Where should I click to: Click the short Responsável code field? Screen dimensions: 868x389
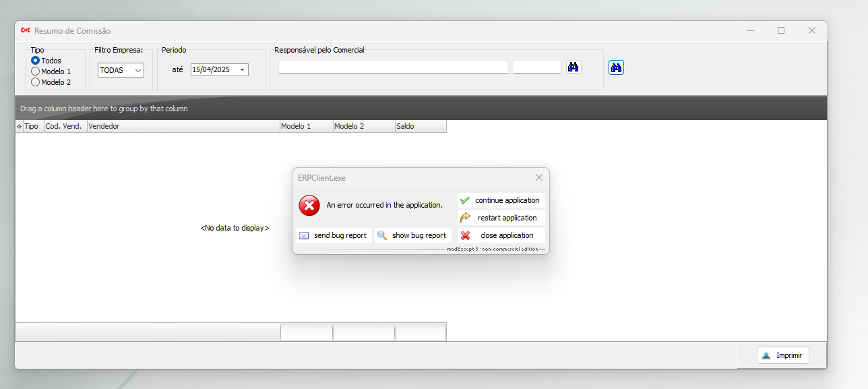click(x=536, y=67)
